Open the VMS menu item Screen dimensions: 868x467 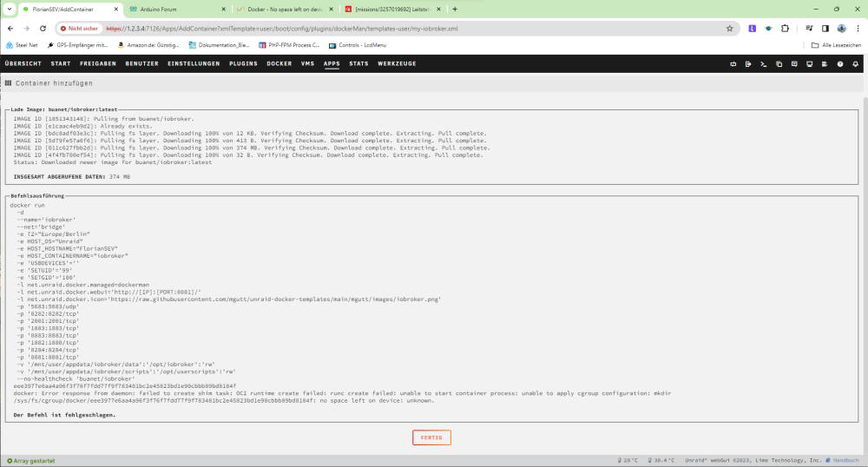coord(308,63)
